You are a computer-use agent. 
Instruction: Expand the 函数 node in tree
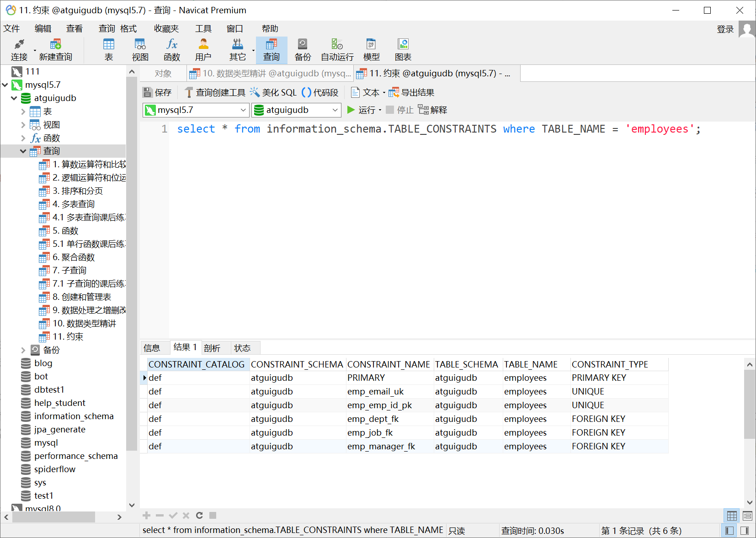point(23,138)
